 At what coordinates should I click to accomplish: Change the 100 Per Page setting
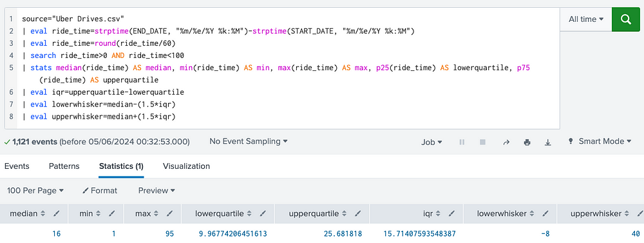tap(35, 191)
